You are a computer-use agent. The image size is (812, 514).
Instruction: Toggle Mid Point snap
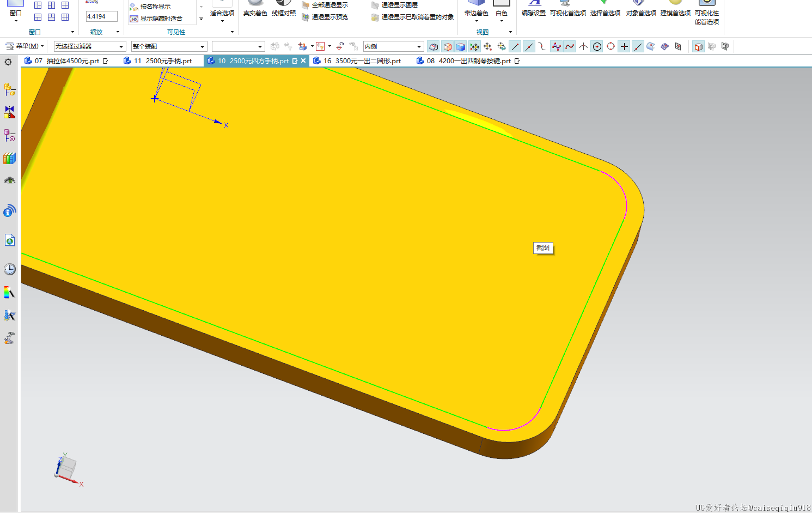pyautogui.click(x=529, y=46)
